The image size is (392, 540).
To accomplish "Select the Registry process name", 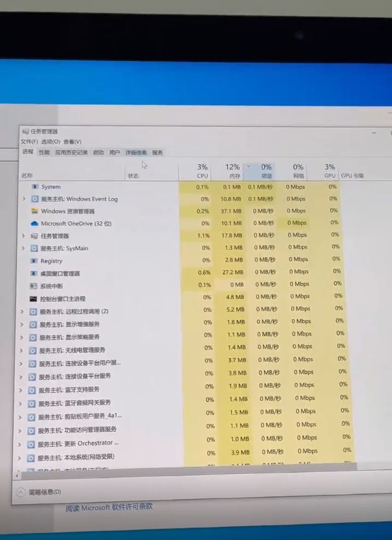I will 51,261.
